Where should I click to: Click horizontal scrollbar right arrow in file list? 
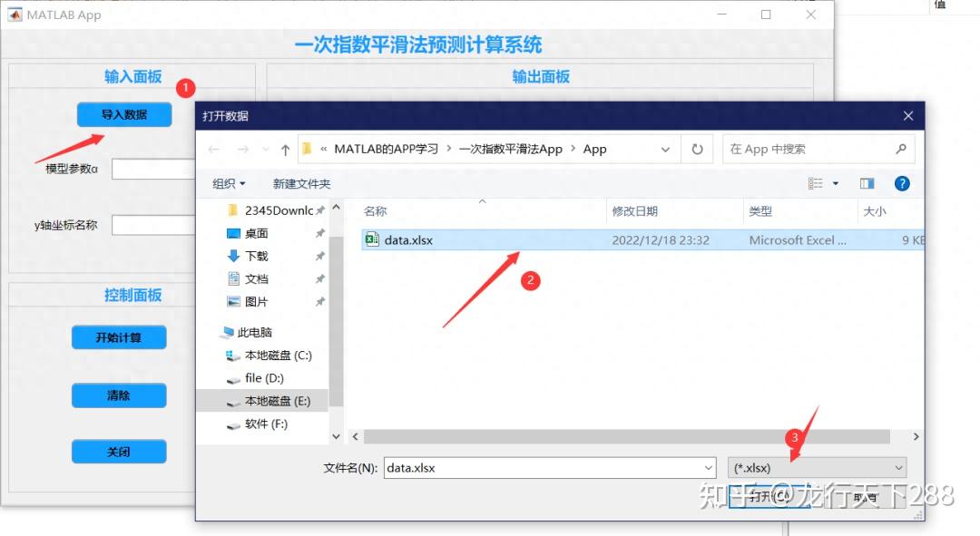[916, 436]
